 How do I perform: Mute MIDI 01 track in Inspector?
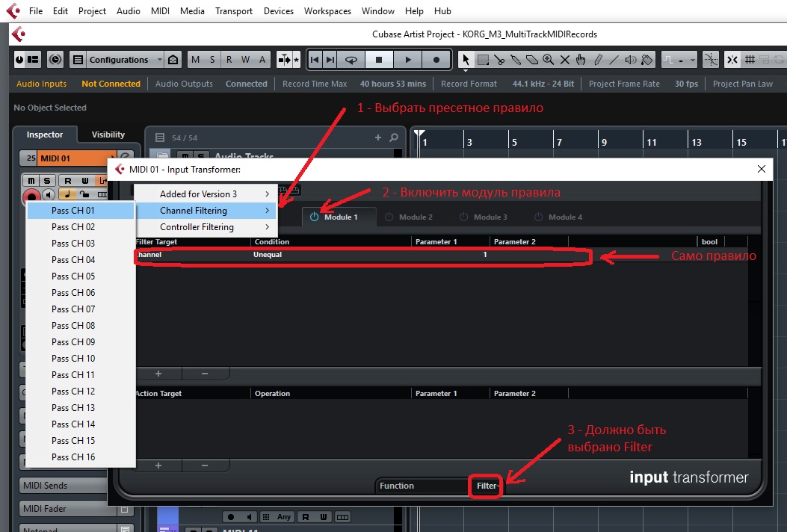(x=31, y=180)
